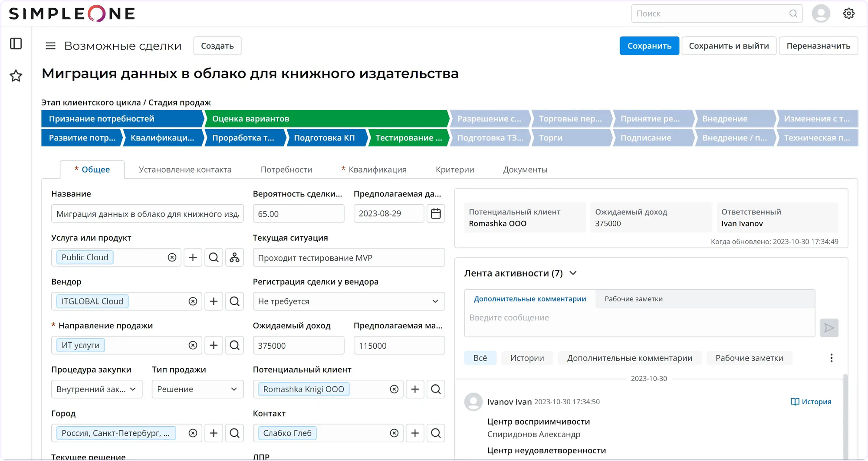Image resolution: width=868 pixels, height=461 pixels.
Task: Select Дополнительные комментарии input tab
Action: tap(530, 299)
